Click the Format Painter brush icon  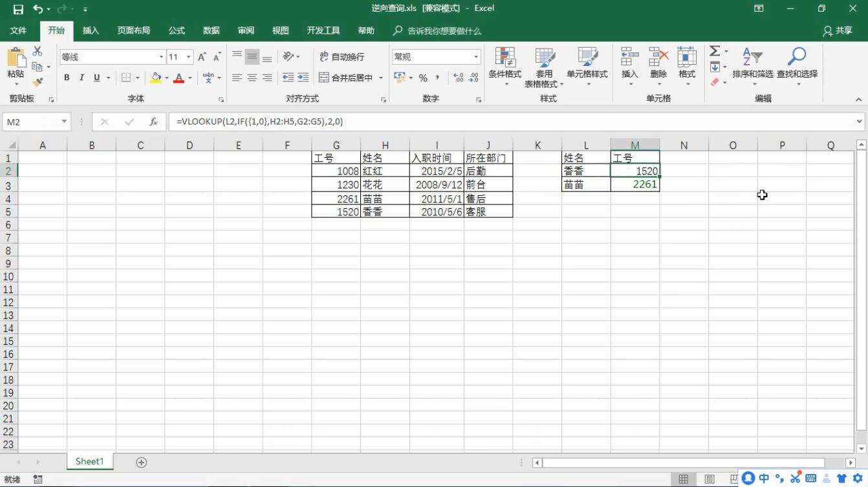tap(38, 81)
